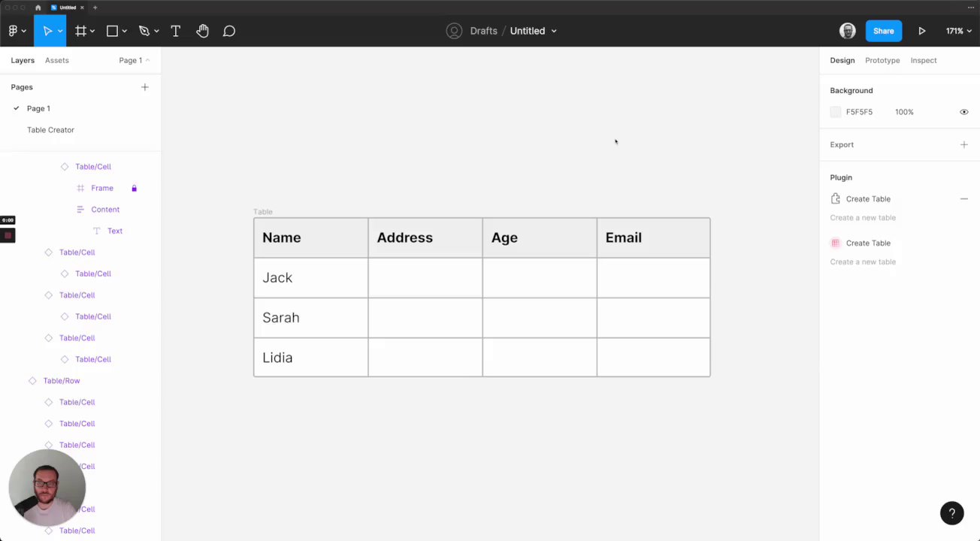Viewport: 980px width, 541px height.
Task: Open the file name dropdown chevron
Action: point(554,31)
